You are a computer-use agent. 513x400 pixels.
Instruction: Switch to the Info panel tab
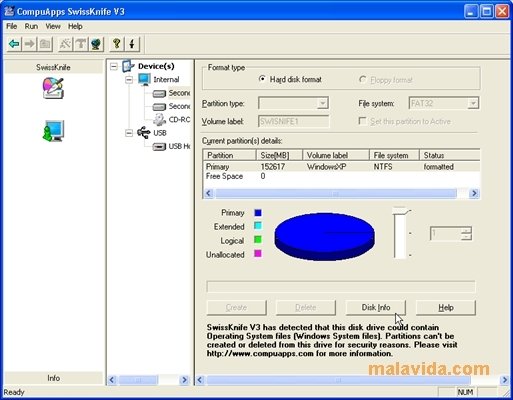(x=53, y=378)
